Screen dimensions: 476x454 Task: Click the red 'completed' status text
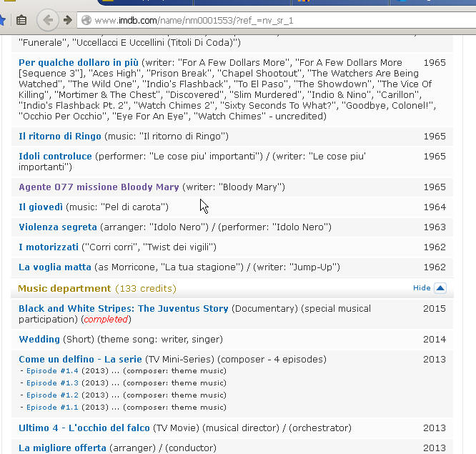tap(106, 320)
